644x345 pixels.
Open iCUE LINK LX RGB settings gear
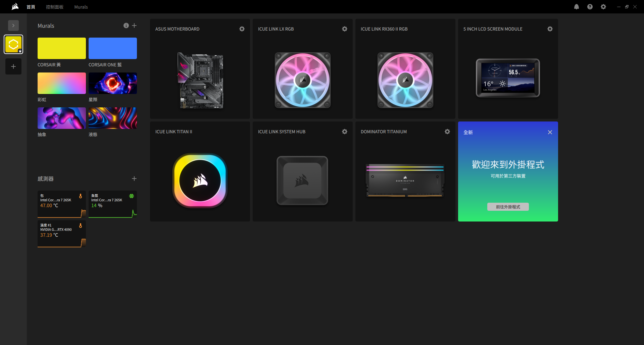[345, 29]
